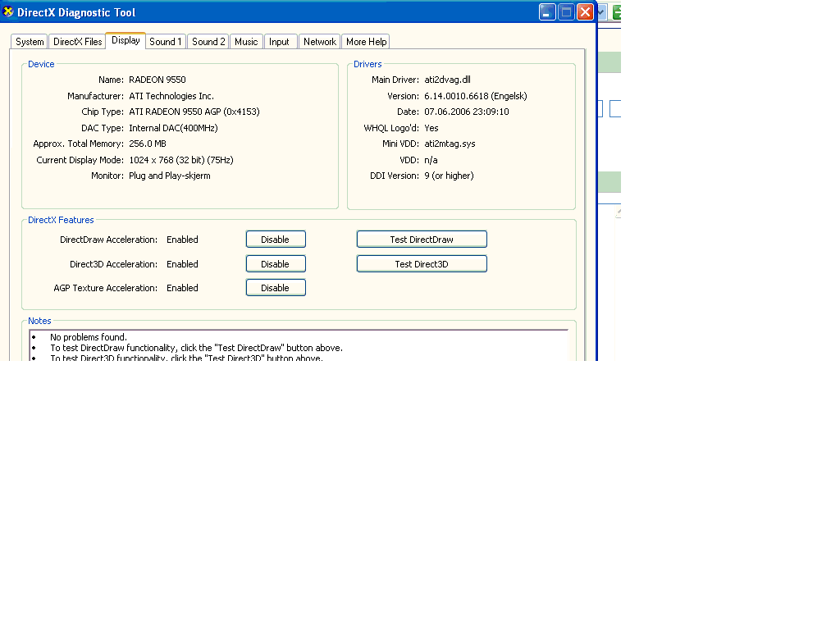Screen dimensions: 840x630
Task: Click the "No problems found." note
Action: (x=89, y=337)
